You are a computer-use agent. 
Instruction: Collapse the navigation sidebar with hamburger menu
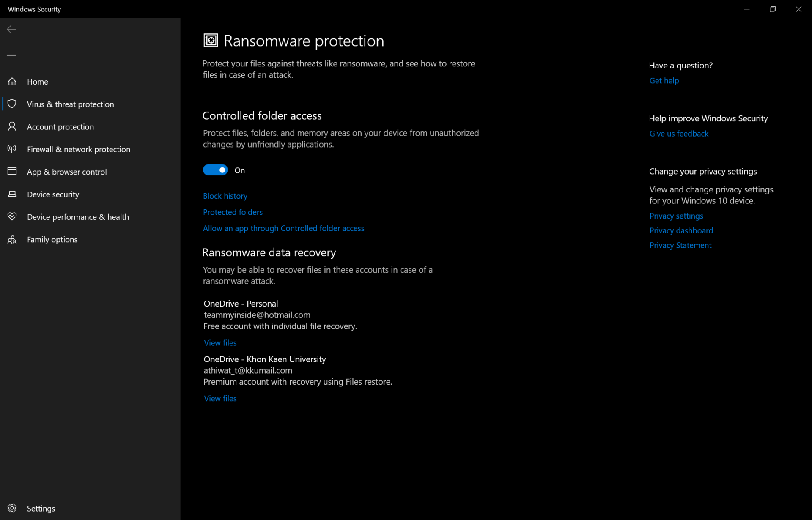(x=11, y=54)
